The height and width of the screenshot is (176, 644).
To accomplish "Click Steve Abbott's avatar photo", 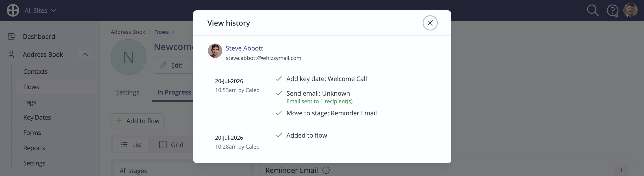I will (x=215, y=51).
